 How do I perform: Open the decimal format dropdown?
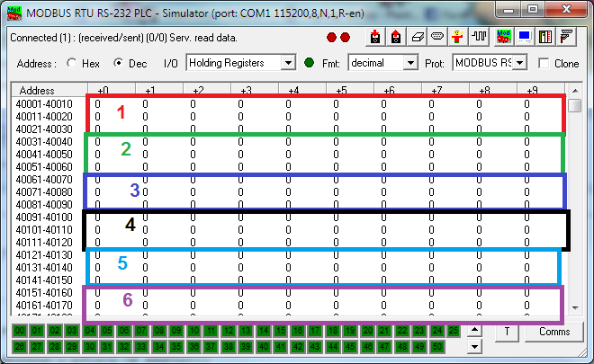pyautogui.click(x=410, y=63)
